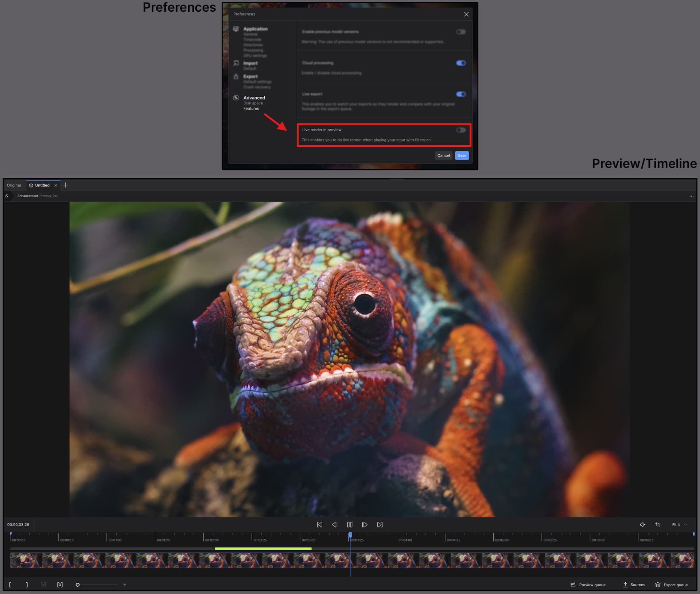Turn off the Live export switch
The height and width of the screenshot is (594, 700).
(x=461, y=94)
